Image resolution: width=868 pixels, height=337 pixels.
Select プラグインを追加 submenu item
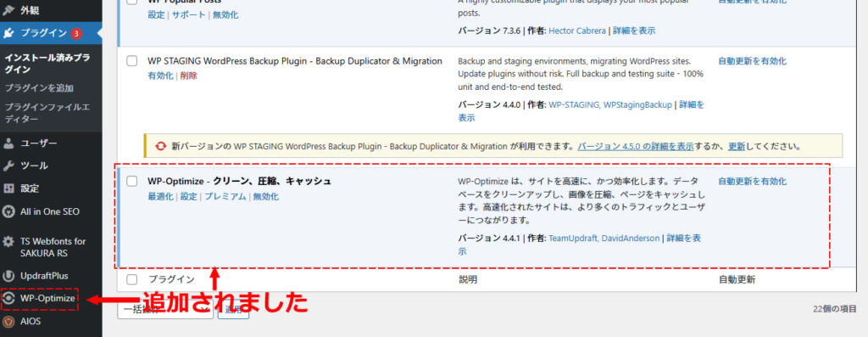click(x=39, y=87)
